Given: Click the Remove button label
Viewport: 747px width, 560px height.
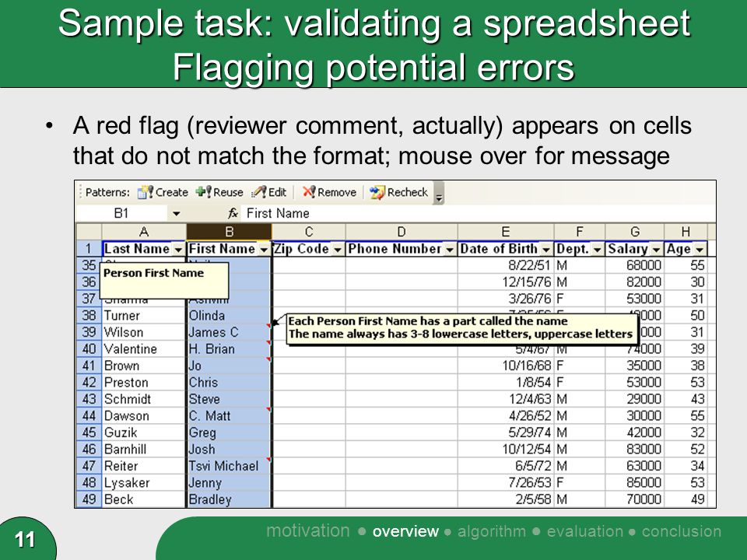Looking at the screenshot, I should click(337, 192).
